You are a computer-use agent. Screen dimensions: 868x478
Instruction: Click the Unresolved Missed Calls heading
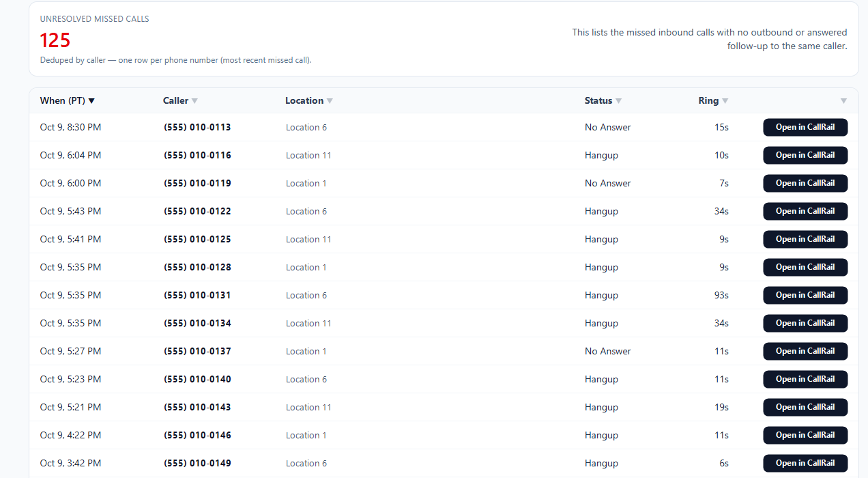point(95,19)
